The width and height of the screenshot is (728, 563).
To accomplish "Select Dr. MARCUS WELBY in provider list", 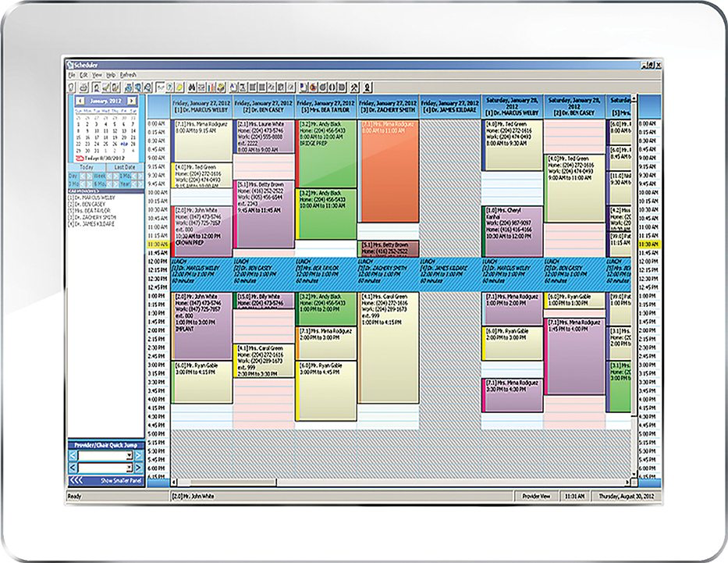I will click(91, 198).
